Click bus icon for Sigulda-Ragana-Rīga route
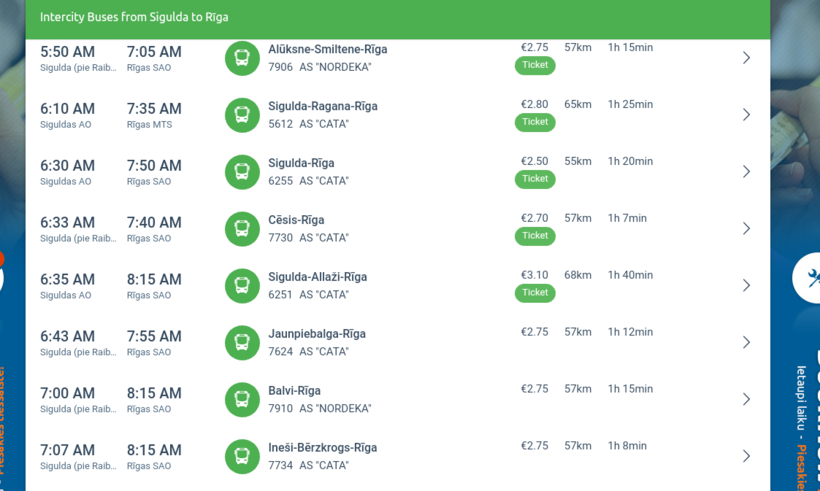The image size is (820, 491). pos(242,115)
